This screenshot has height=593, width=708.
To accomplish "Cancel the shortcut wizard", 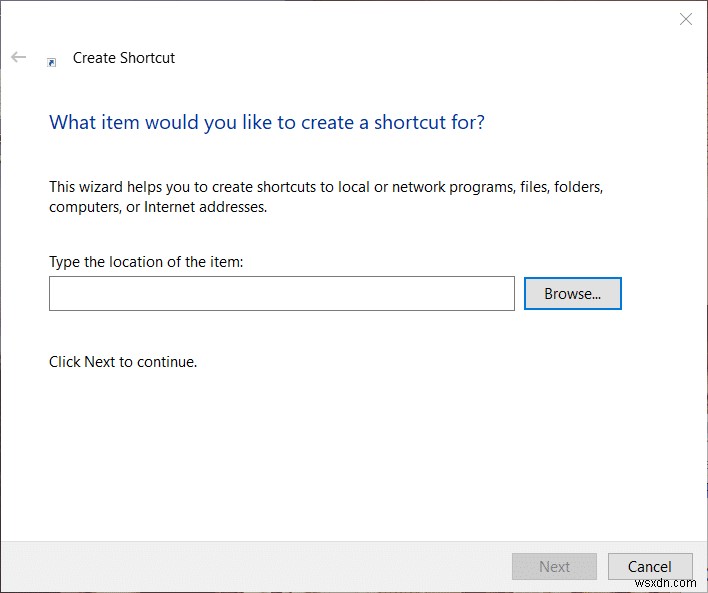I will (650, 566).
